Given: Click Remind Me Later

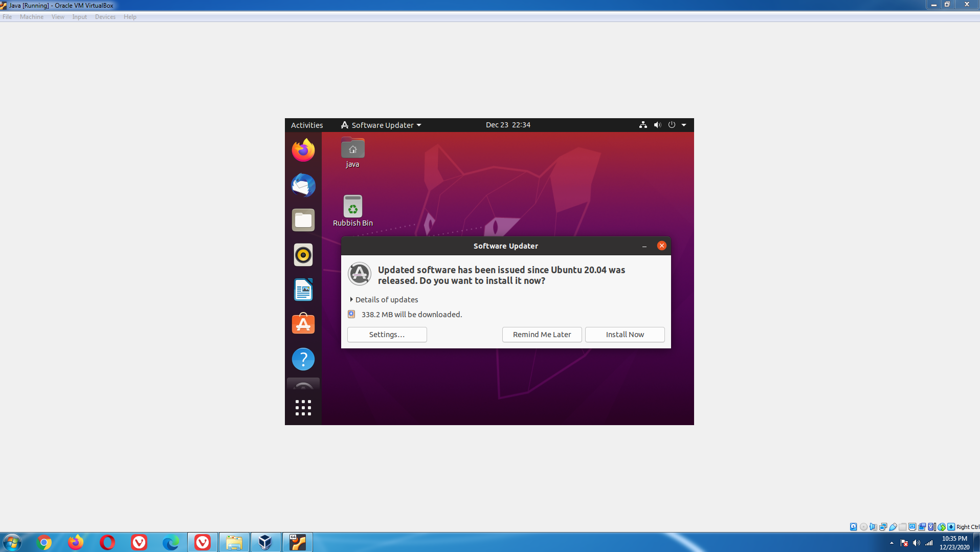Looking at the screenshot, I should [542, 335].
